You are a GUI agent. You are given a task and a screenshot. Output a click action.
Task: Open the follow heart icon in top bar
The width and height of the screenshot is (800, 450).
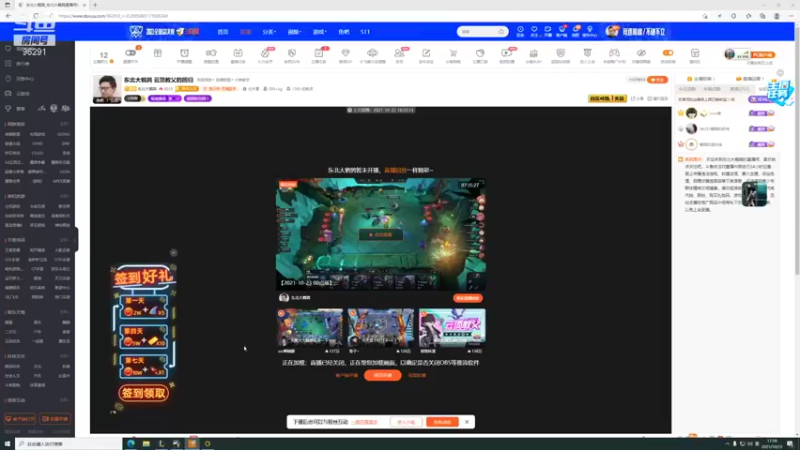[534, 31]
